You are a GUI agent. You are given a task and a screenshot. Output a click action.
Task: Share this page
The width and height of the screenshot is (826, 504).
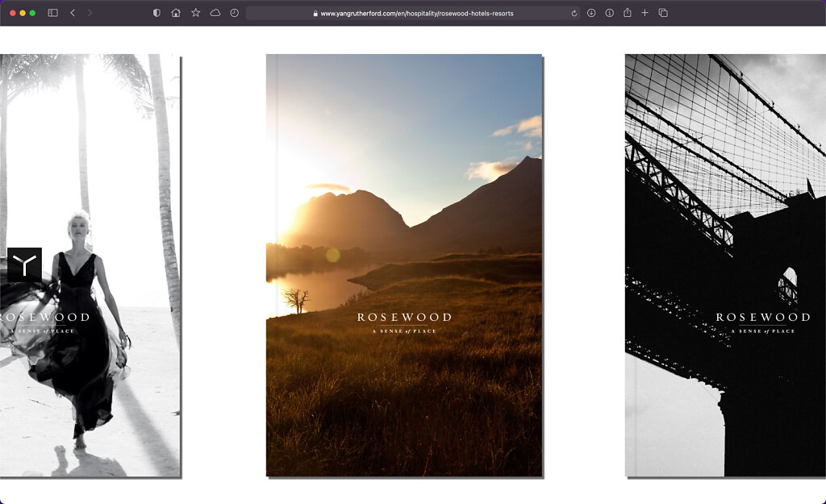click(x=628, y=13)
